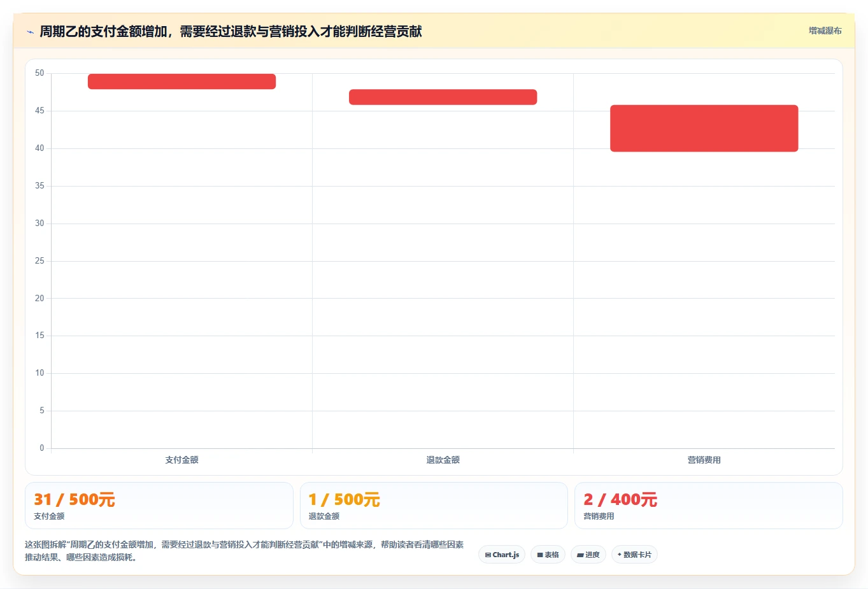Screen dimensions: 868x589
Task: Click the 增减瀑布 label in header
Action: 825,31
